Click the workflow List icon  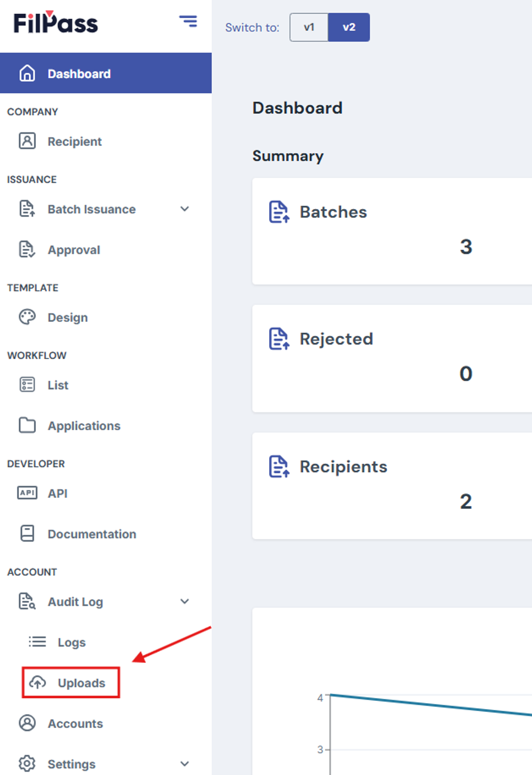[x=27, y=385]
